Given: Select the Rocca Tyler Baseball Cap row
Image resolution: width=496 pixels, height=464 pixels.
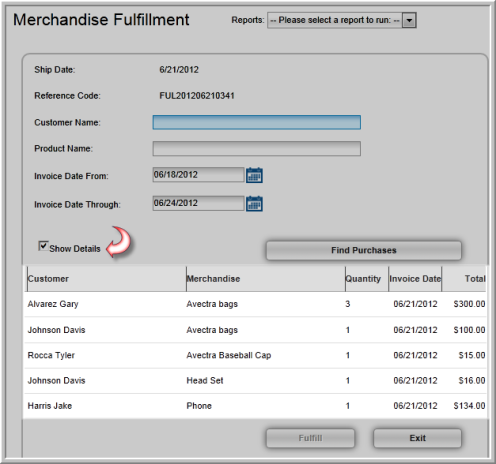Looking at the screenshot, I should tap(255, 355).
